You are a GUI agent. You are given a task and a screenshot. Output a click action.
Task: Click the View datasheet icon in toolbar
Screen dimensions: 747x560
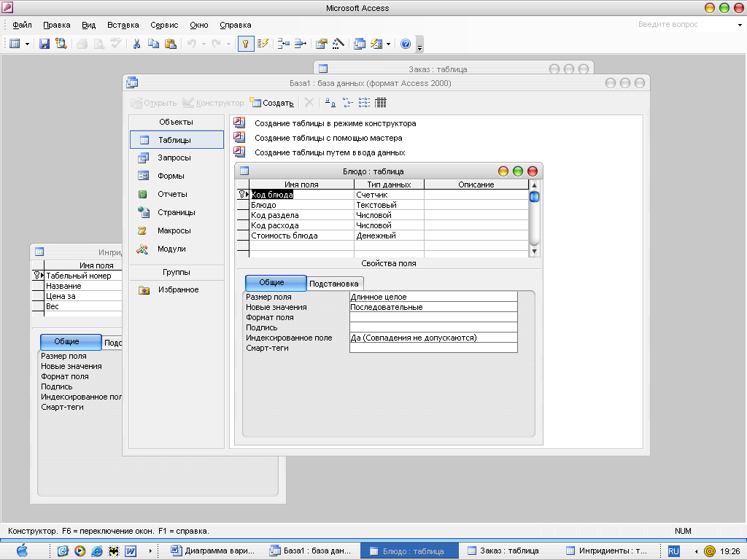[x=15, y=44]
